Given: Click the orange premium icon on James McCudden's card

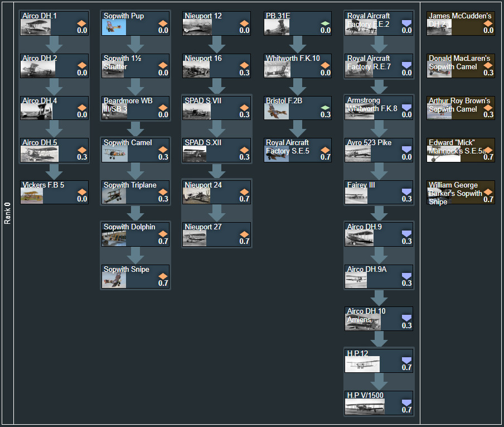Looking at the screenshot, I should point(488,23).
